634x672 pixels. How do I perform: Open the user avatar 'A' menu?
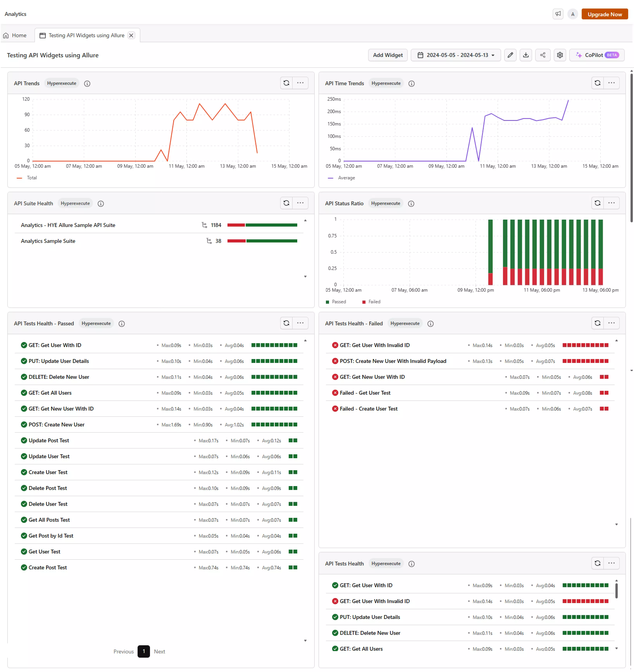tap(572, 14)
